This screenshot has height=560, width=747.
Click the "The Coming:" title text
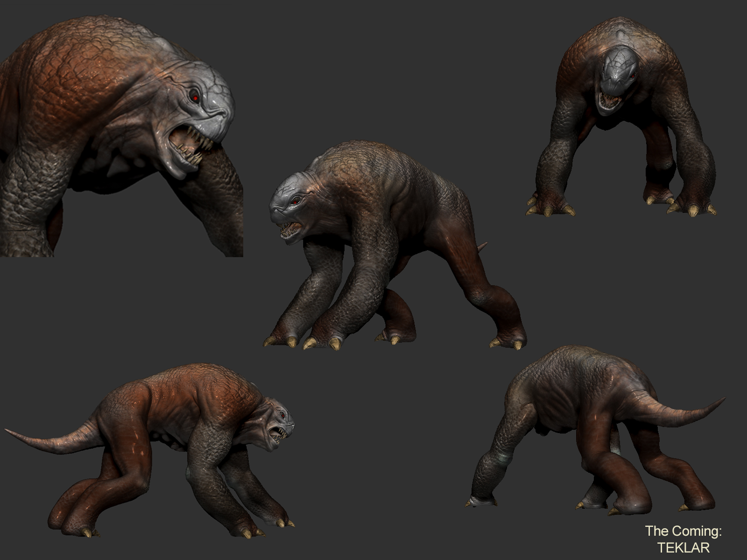click(683, 531)
